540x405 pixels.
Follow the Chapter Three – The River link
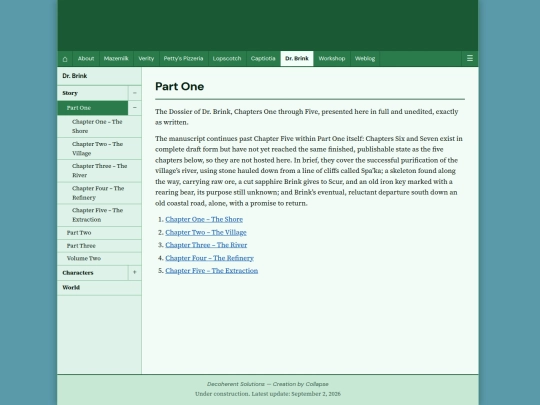pyautogui.click(x=206, y=245)
